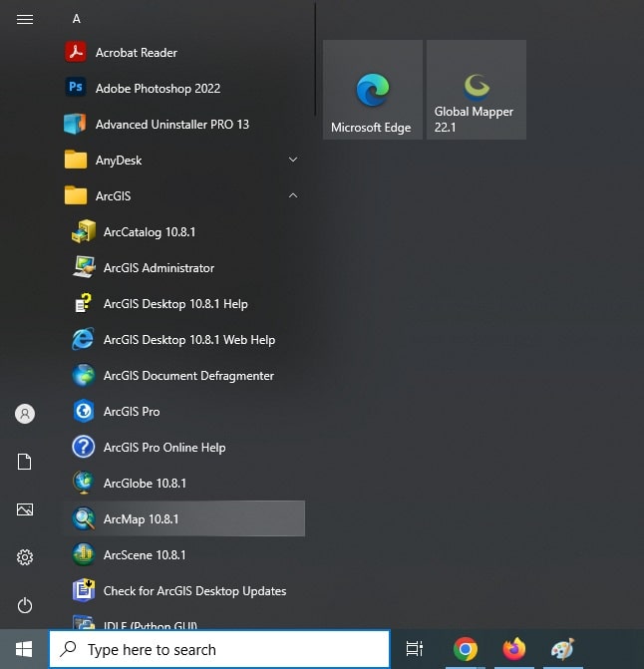
Task: Click 'ArcGIS Desktop 10.8.1 Web Help' text
Action: click(x=189, y=340)
